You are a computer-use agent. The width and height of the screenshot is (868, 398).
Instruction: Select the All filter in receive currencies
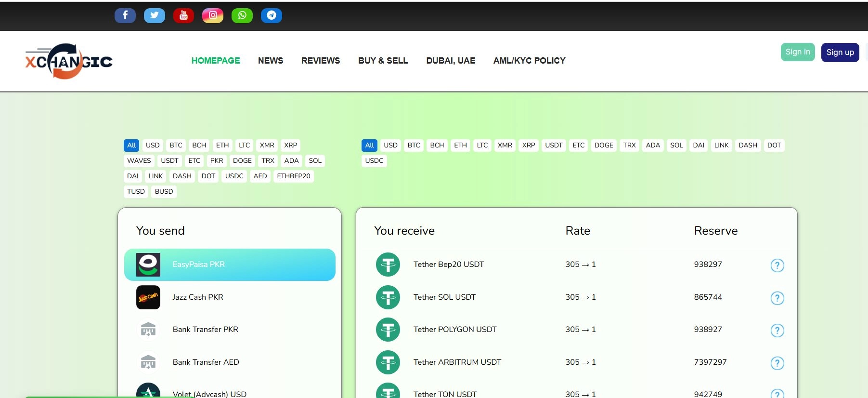[x=369, y=146]
